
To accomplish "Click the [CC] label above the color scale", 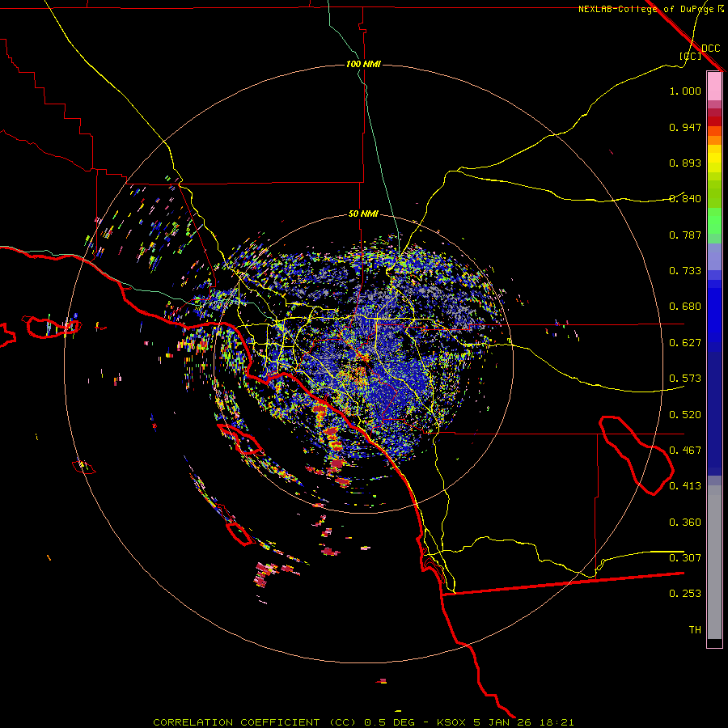I will [690, 56].
